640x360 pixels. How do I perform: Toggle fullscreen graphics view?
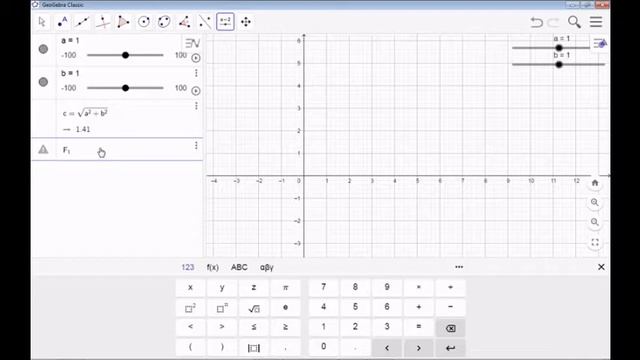595,242
